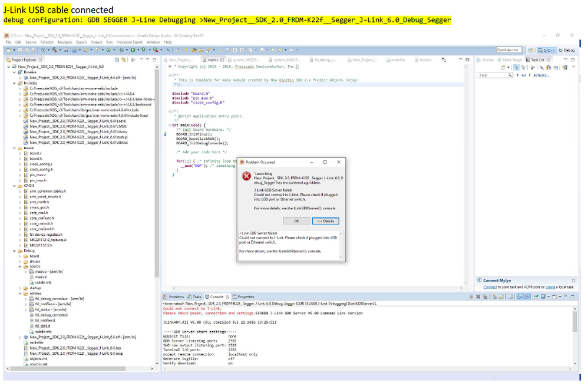Open the Run button dropdown arrow

[x=138, y=50]
